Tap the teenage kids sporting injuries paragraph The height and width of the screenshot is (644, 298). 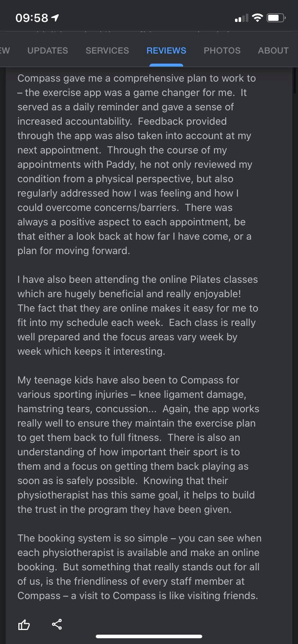point(136,445)
